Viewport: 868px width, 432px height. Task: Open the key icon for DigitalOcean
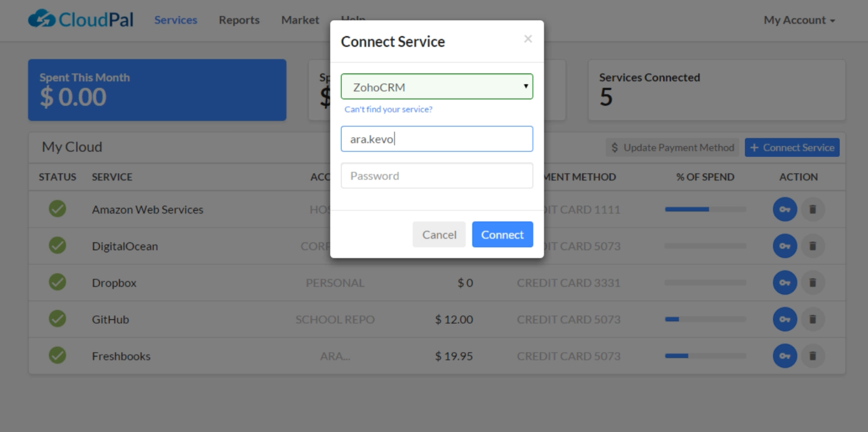[785, 246]
